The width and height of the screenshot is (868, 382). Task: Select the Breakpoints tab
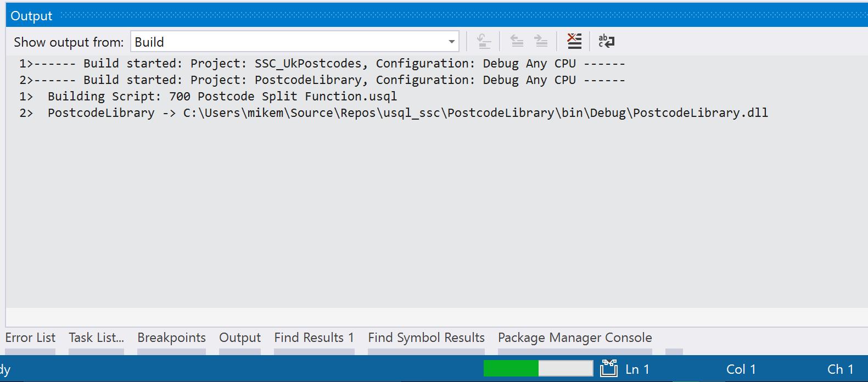(x=171, y=338)
